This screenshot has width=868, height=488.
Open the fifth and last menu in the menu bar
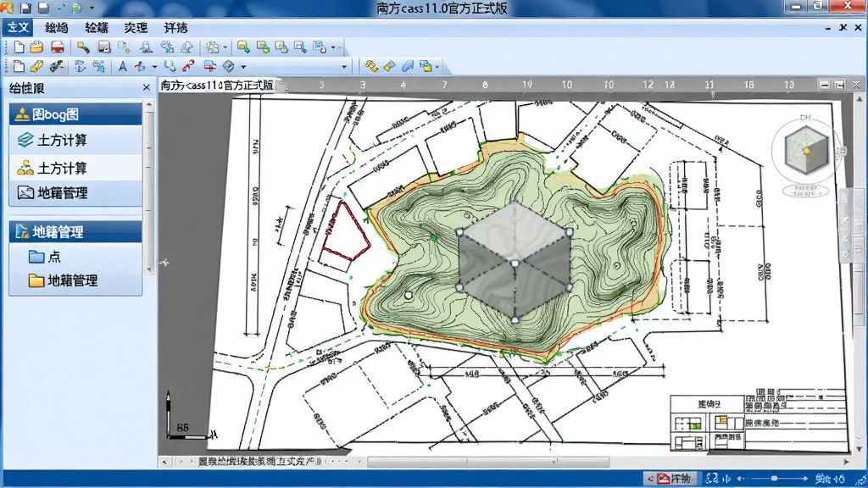coord(176,28)
